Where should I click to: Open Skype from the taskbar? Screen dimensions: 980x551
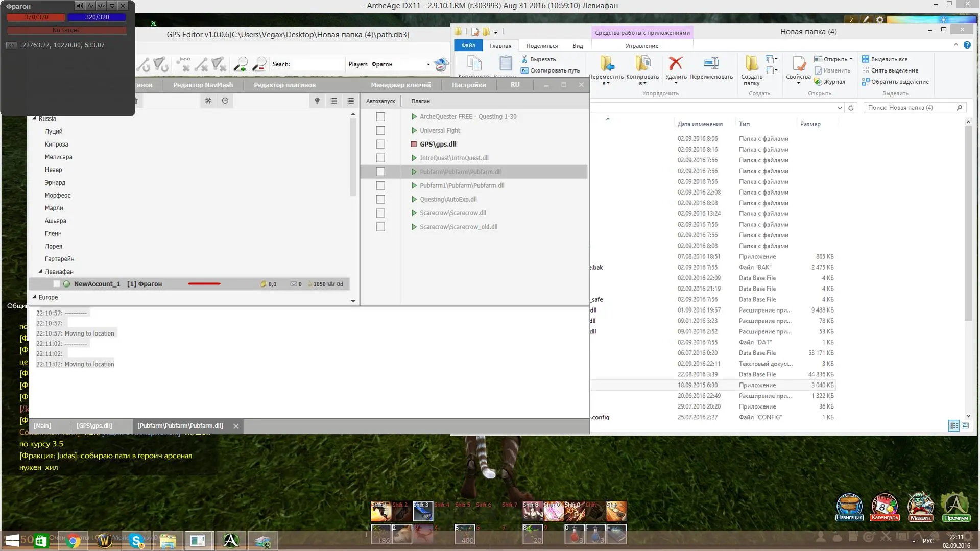point(136,541)
